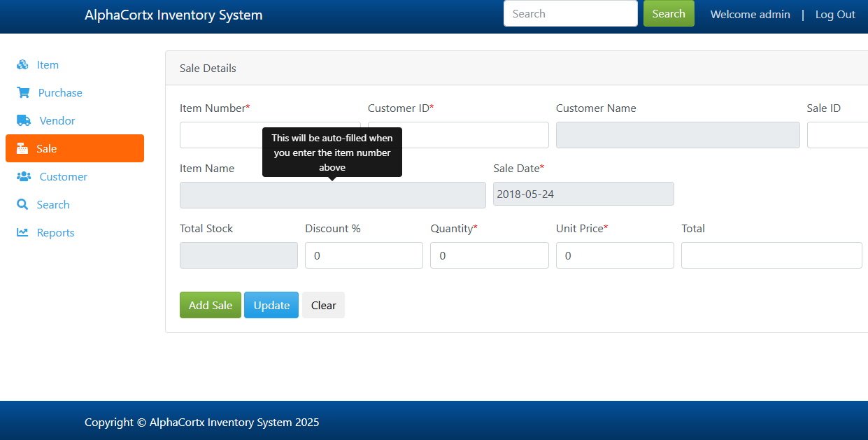The image size is (868, 440).
Task: Click the Sale Details panel heading
Action: point(208,69)
